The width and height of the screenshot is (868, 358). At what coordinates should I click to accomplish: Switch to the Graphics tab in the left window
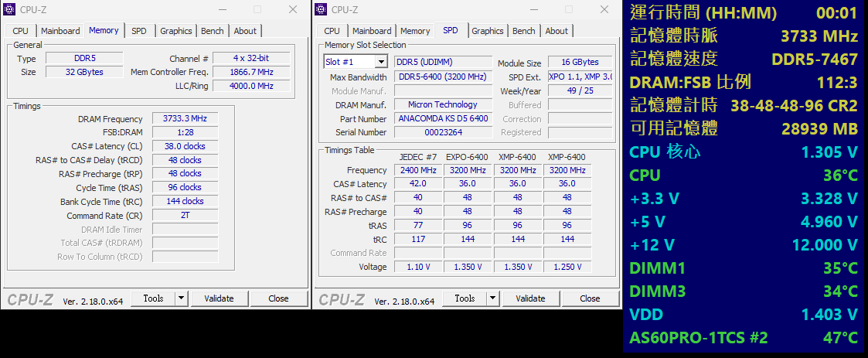[176, 31]
